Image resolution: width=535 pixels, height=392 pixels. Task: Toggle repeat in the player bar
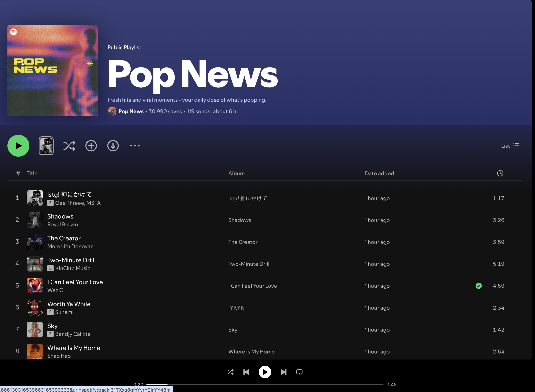(299, 372)
